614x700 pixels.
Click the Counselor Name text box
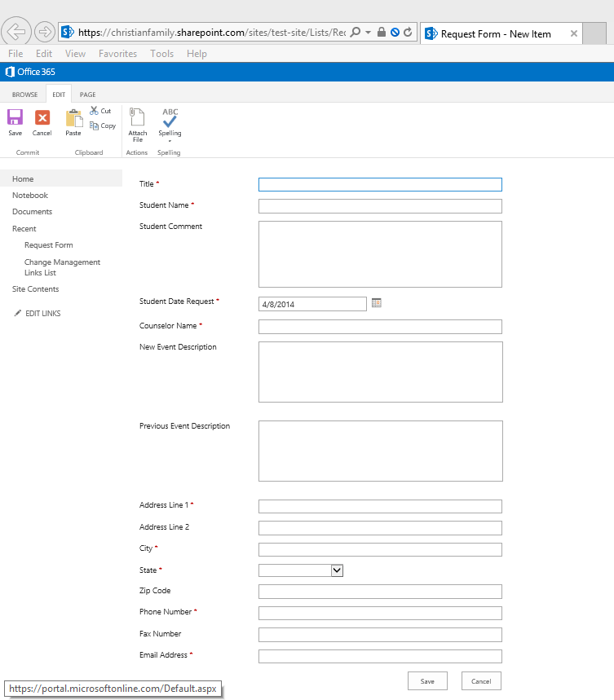coord(380,326)
